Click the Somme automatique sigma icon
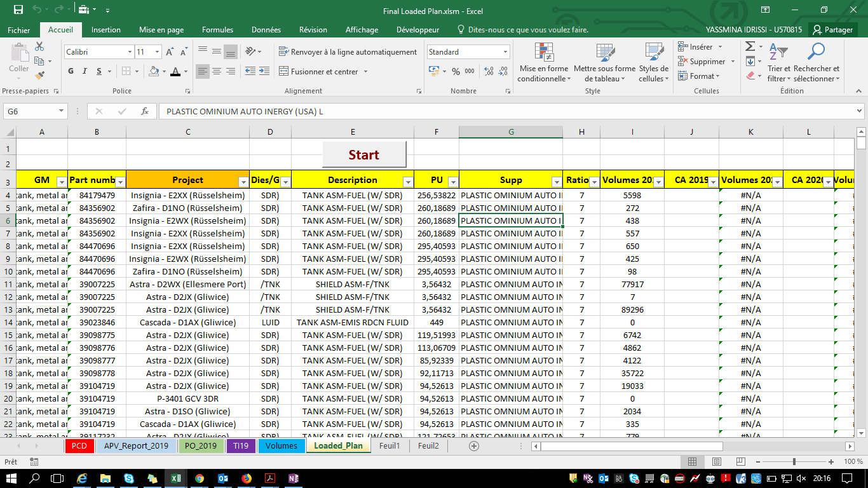 [x=750, y=46]
